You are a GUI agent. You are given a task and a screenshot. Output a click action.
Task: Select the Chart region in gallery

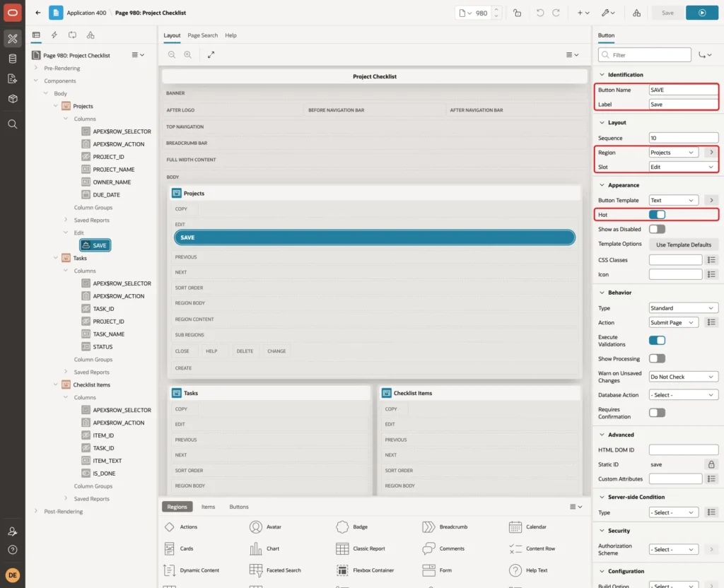tap(264, 548)
